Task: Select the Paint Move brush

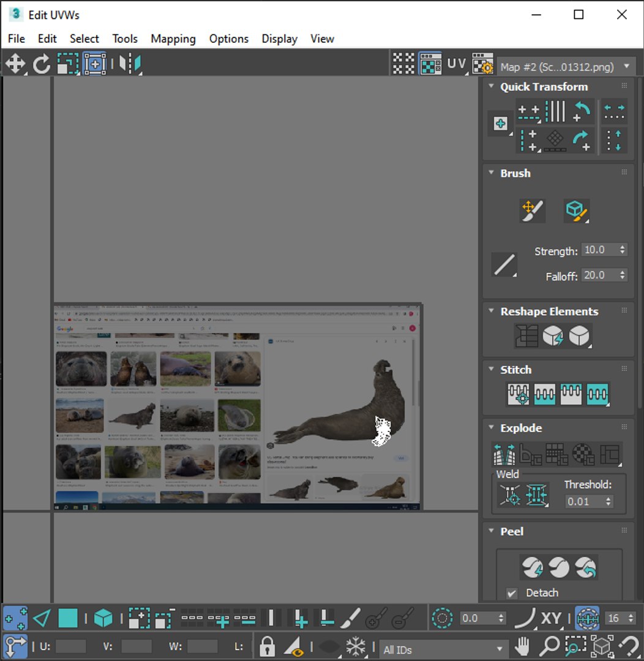Action: click(532, 211)
